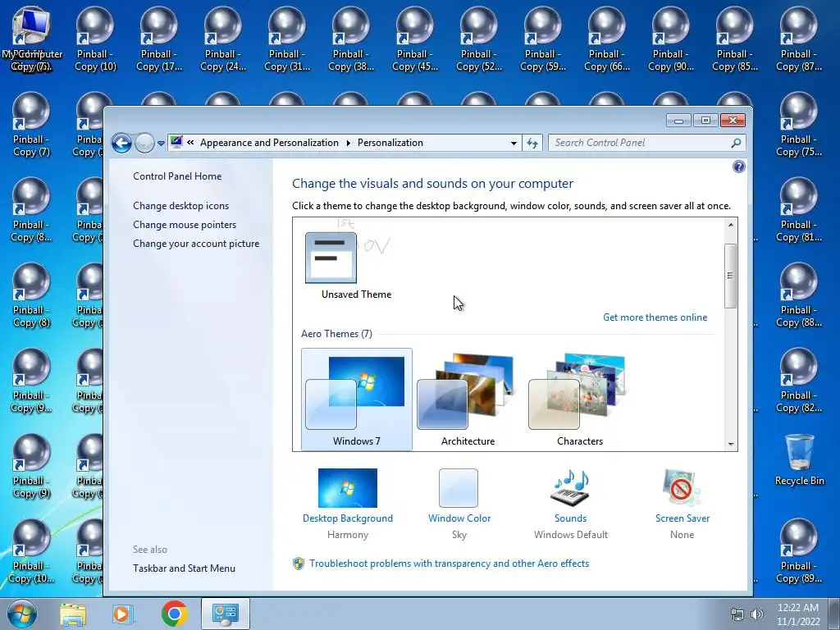Screen dimensions: 840x630
Task: Click theme list scroll up arrow
Action: (731, 225)
